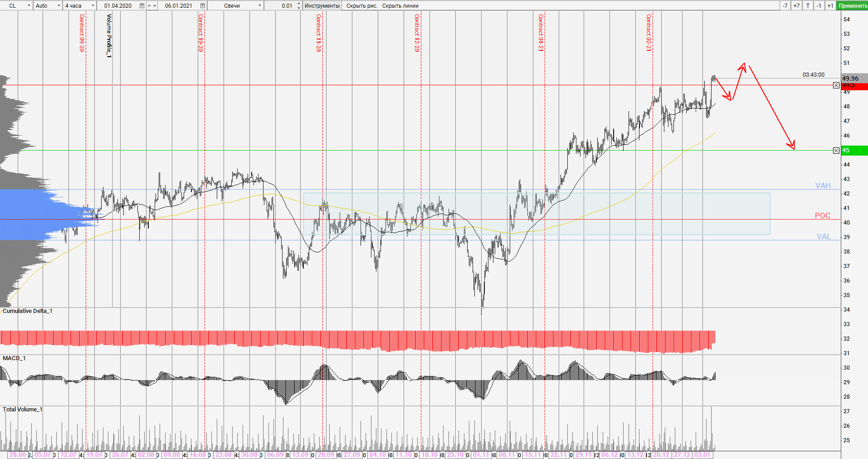Shift the chart back with -7
Viewport: 868px width, 459px height.
pyautogui.click(x=785, y=5)
